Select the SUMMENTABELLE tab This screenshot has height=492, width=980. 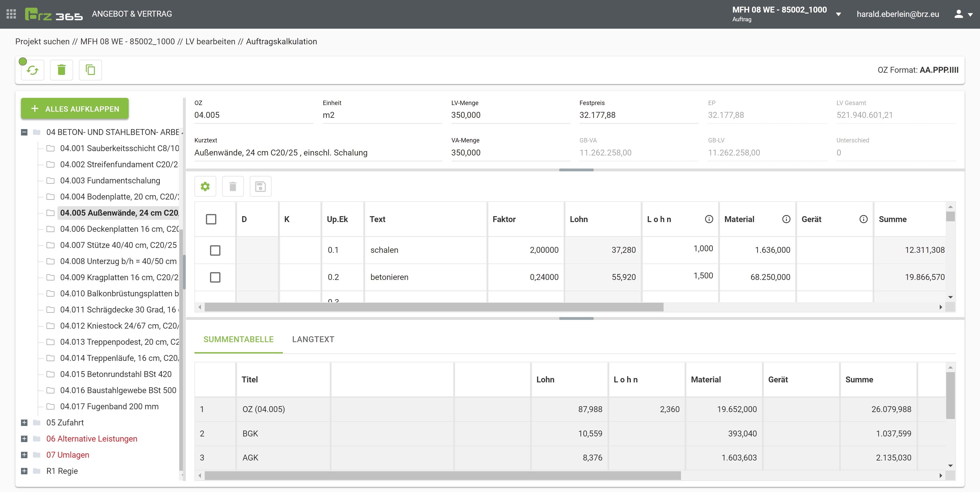coord(238,339)
